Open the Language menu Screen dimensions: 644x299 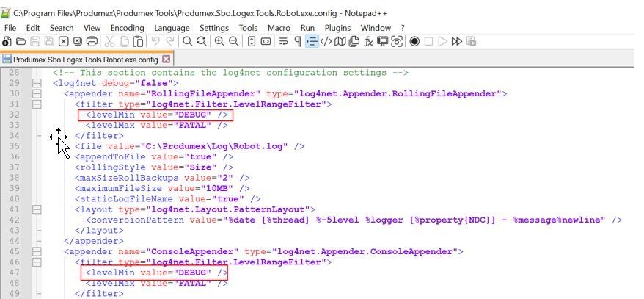pos(172,28)
